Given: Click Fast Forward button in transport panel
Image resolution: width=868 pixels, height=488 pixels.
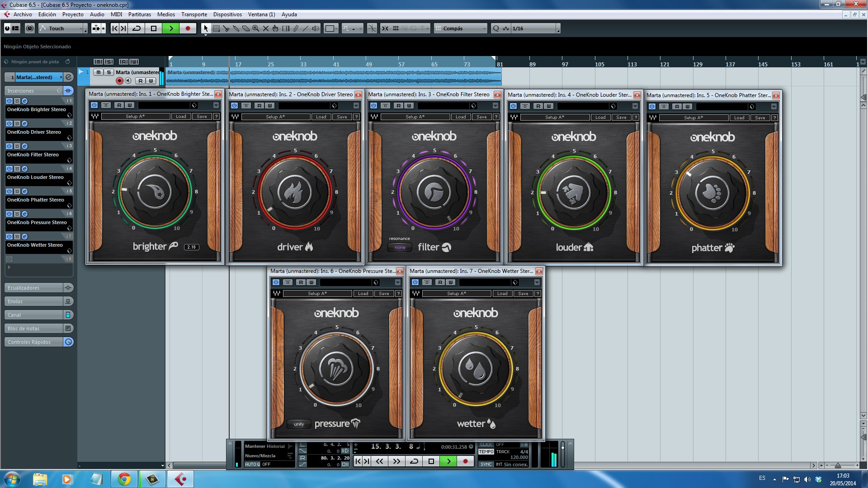Looking at the screenshot, I should click(397, 461).
